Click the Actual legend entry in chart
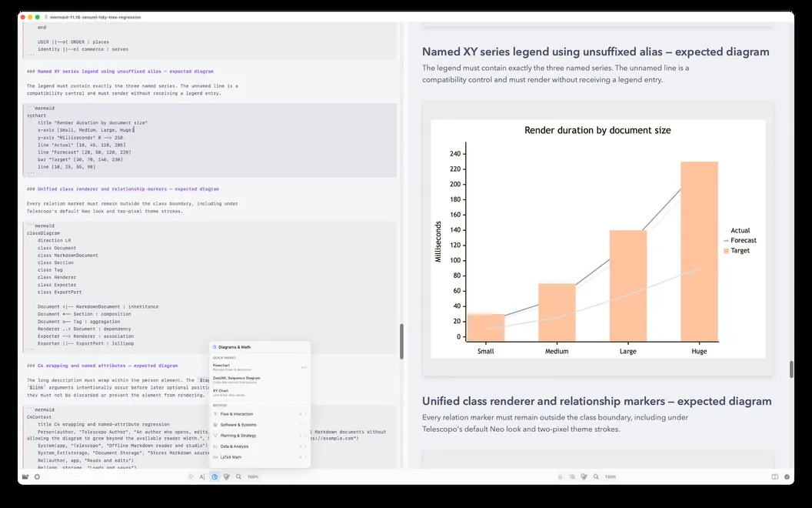 [x=737, y=231]
